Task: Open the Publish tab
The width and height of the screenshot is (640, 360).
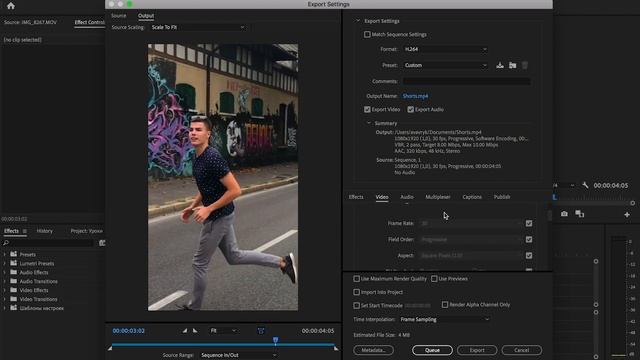Action: [x=502, y=197]
